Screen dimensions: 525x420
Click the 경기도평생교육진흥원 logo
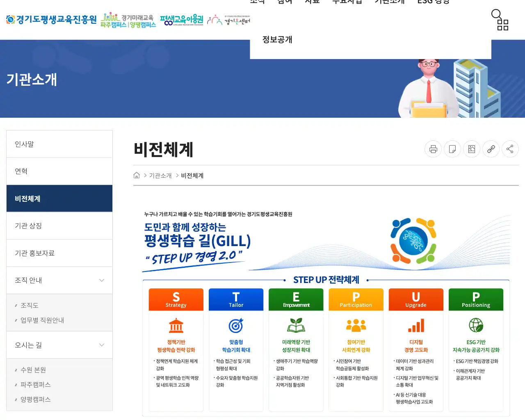pyautogui.click(x=51, y=19)
